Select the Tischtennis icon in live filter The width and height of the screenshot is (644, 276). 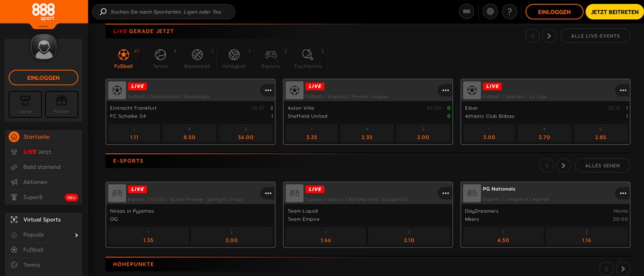[308, 55]
